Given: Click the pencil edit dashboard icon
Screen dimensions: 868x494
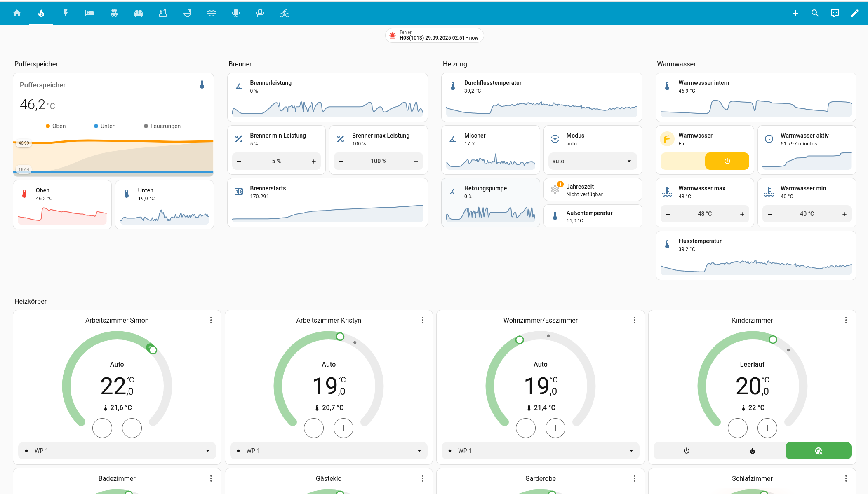Looking at the screenshot, I should point(855,13).
